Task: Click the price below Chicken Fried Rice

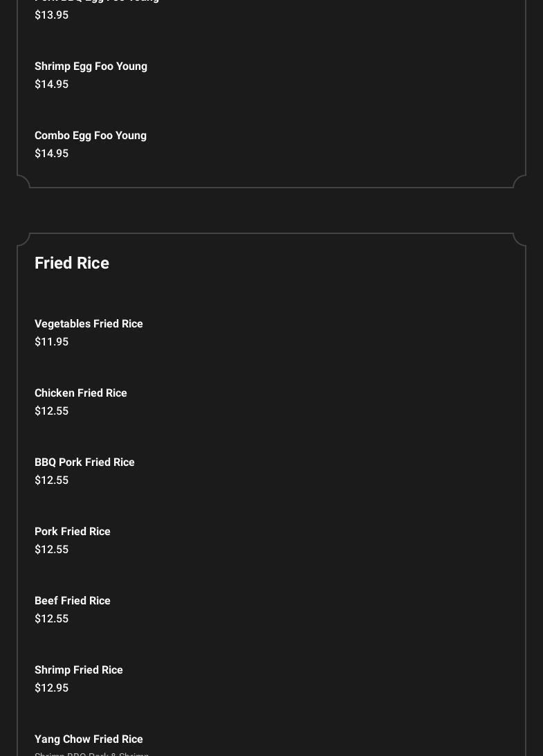Action: pos(51,411)
